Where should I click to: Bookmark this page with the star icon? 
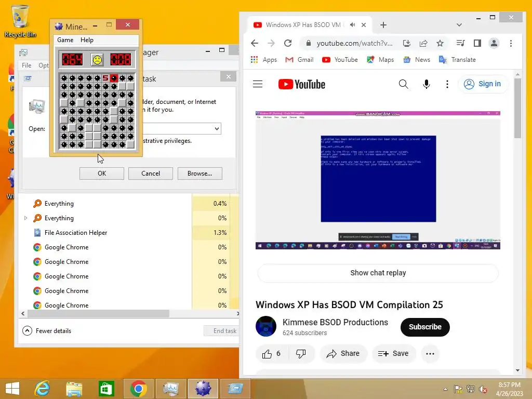pyautogui.click(x=440, y=43)
